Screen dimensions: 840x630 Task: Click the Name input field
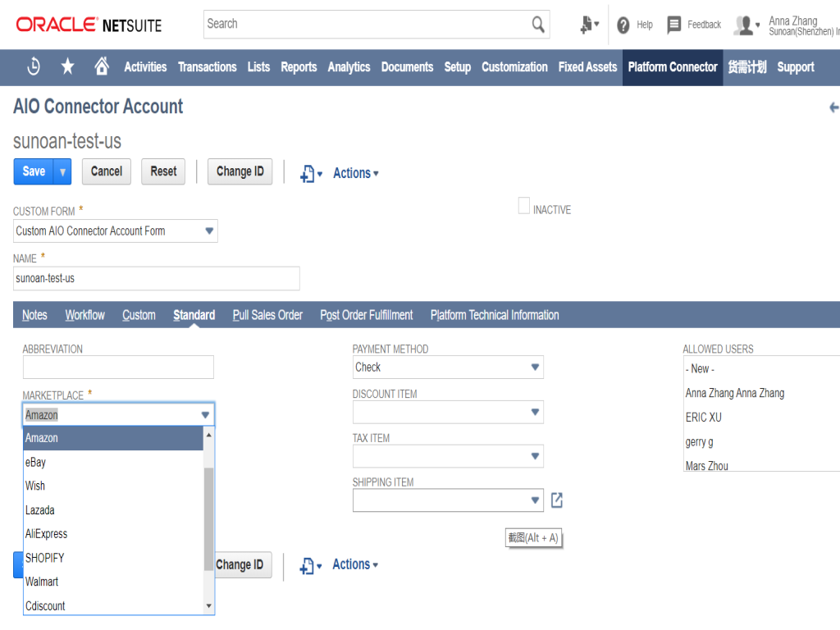[157, 279]
